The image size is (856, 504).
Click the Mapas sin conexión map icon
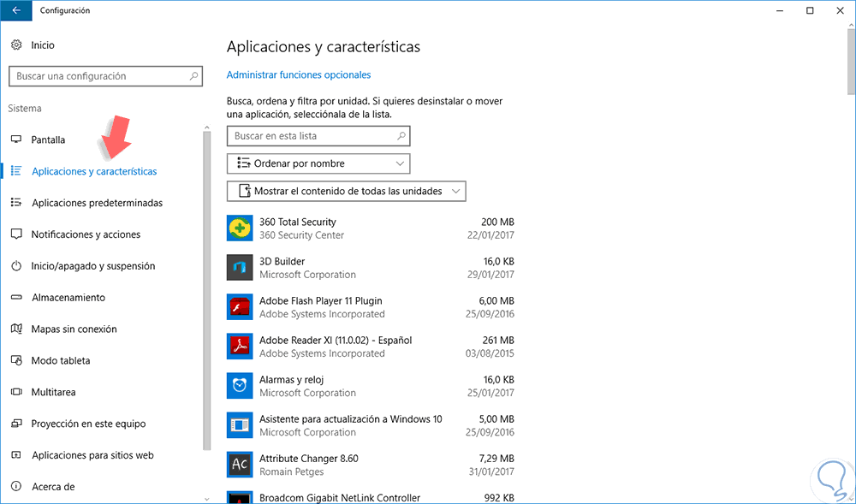click(x=16, y=329)
